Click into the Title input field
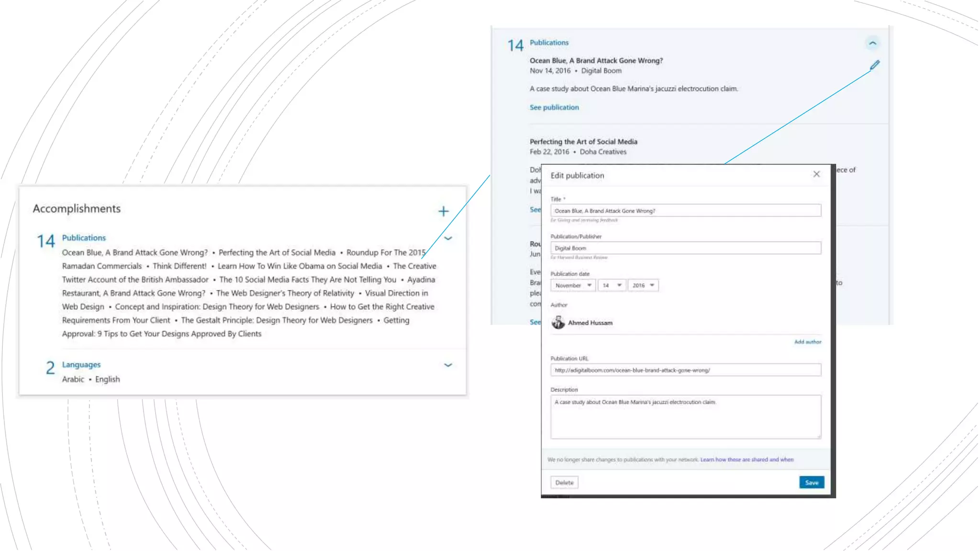This screenshot has width=980, height=551. click(x=685, y=211)
